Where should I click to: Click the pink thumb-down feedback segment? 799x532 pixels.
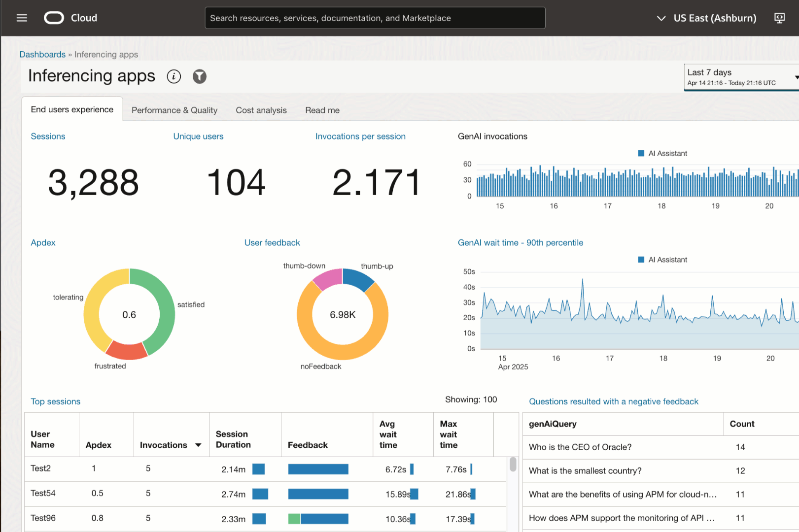coord(328,278)
